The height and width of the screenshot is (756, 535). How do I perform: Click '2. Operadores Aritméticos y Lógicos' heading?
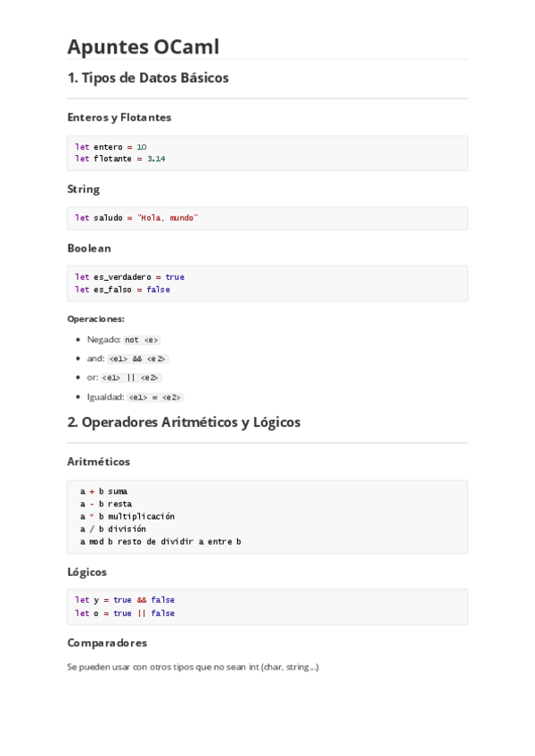coord(184,422)
